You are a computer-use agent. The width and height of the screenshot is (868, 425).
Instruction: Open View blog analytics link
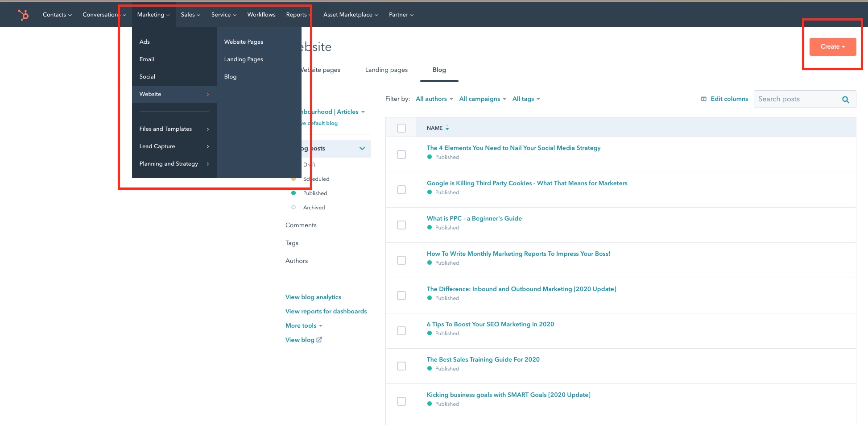coord(313,297)
